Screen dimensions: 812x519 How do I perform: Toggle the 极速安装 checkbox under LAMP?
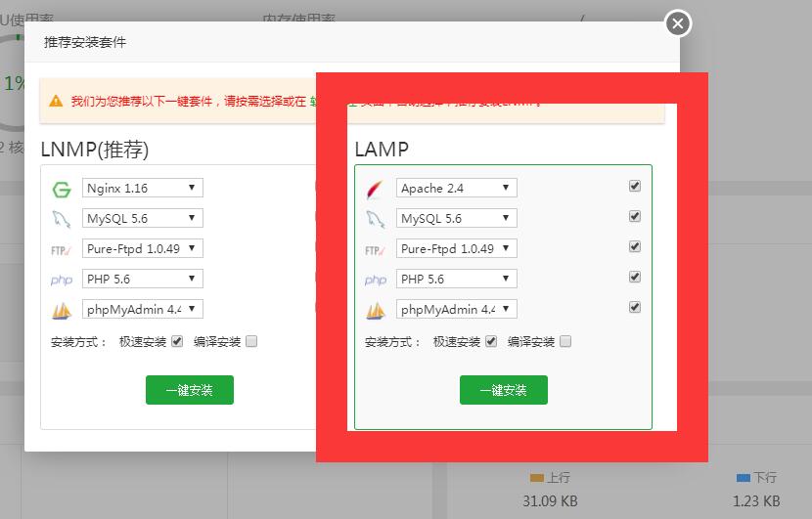tap(491, 341)
